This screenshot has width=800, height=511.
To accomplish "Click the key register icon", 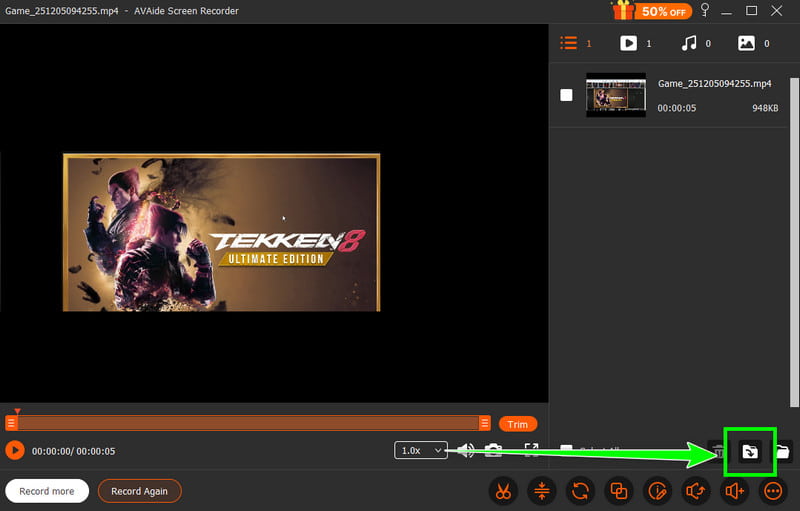I will click(x=705, y=11).
